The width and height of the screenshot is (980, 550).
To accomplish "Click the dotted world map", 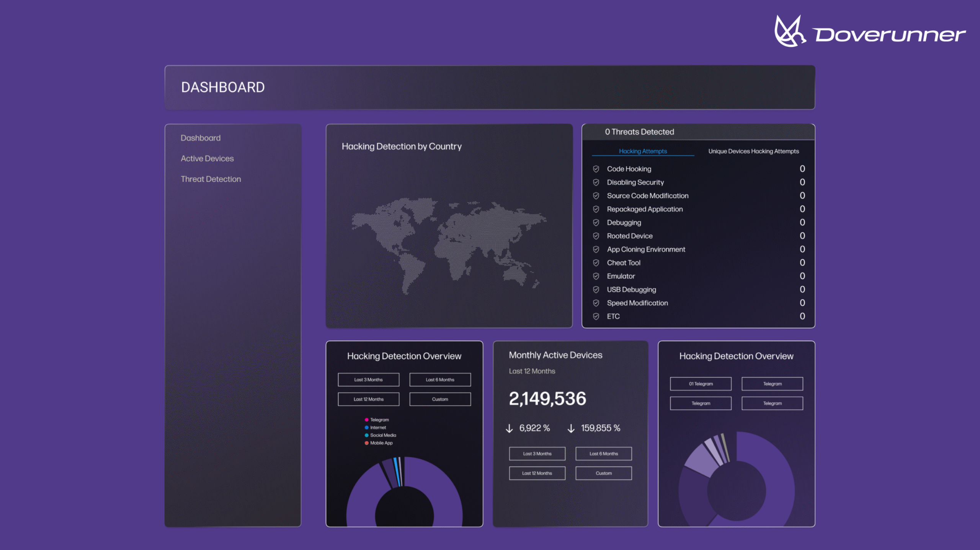I will coord(449,246).
